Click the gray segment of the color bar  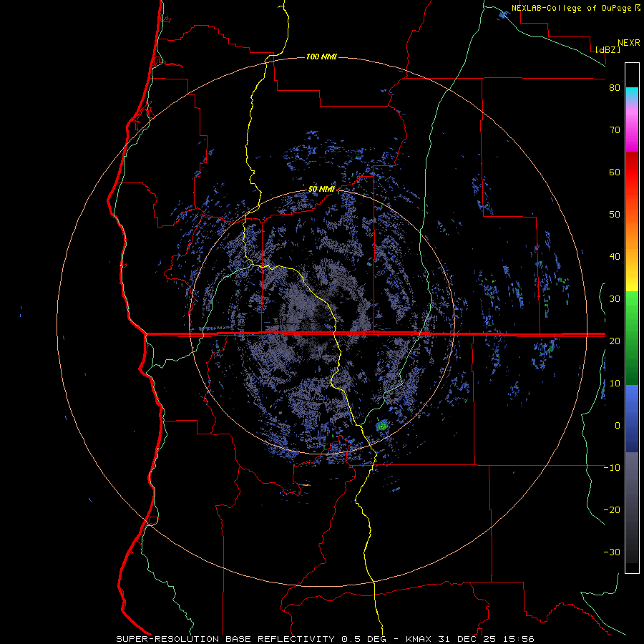click(632, 507)
